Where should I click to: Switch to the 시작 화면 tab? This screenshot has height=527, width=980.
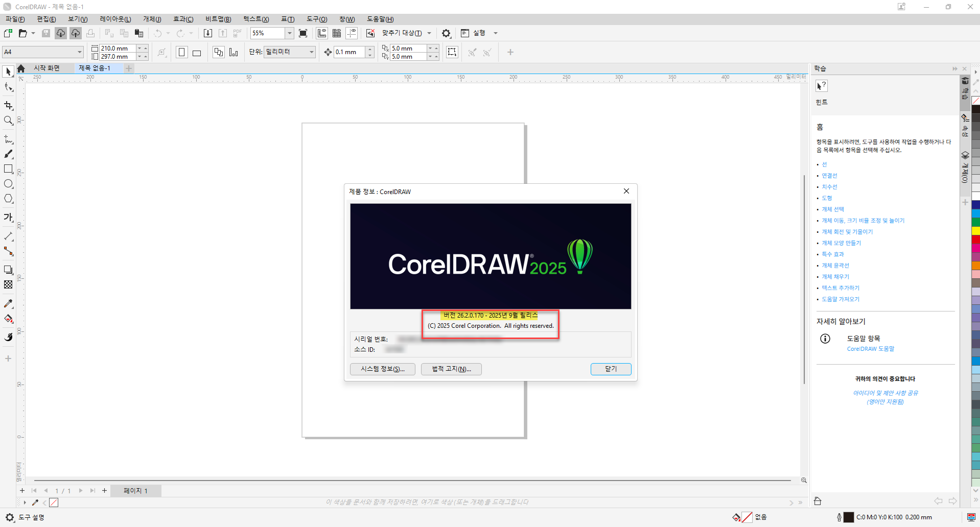(x=46, y=68)
